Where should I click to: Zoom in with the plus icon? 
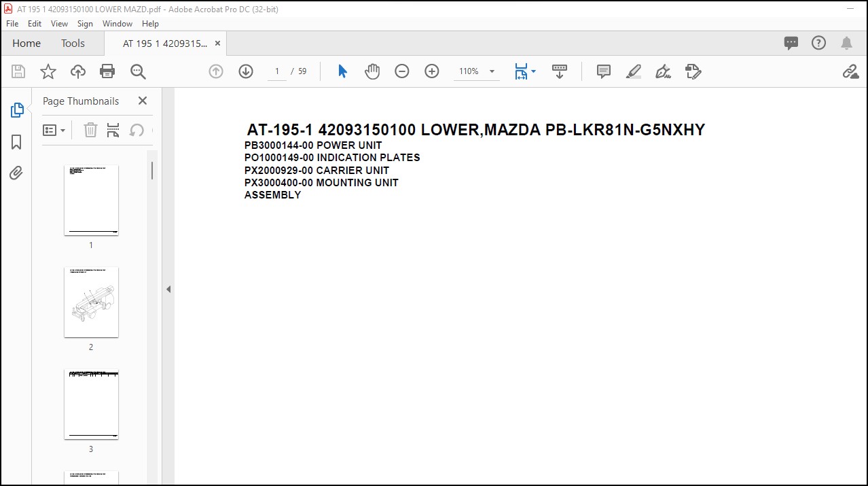pos(432,71)
